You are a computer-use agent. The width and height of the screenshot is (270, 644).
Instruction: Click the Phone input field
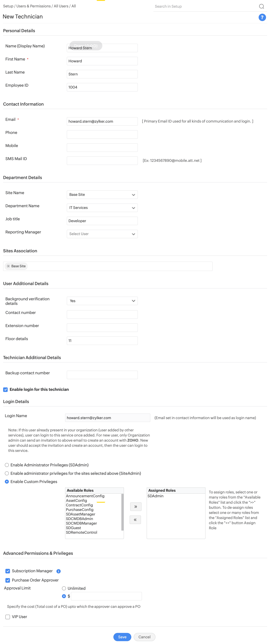click(x=102, y=134)
